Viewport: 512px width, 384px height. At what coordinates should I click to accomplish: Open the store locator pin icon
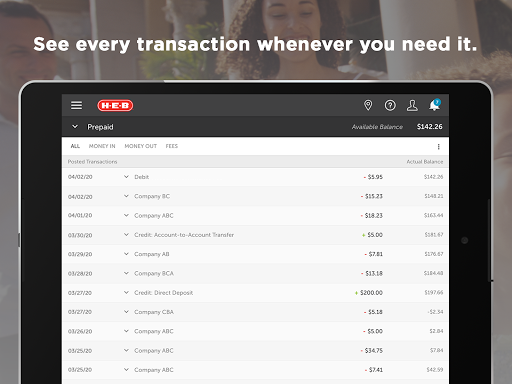(368, 105)
